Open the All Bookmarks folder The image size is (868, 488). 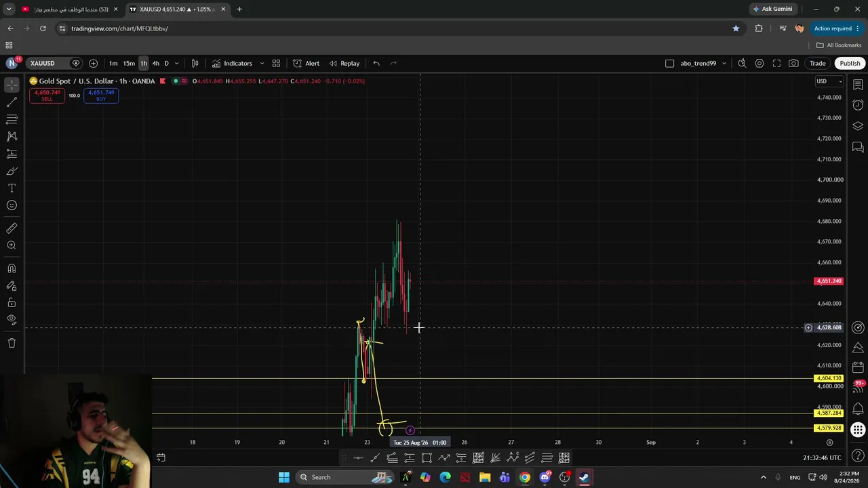point(839,45)
